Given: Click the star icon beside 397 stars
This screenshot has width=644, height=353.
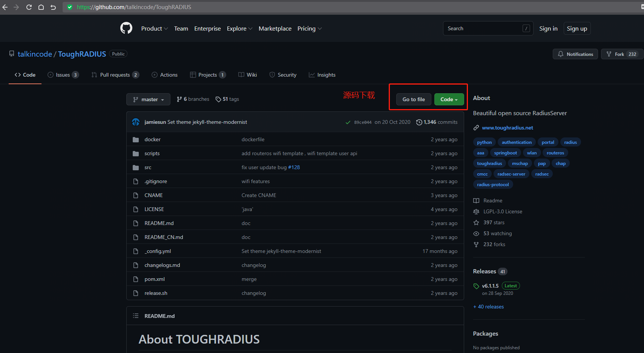Looking at the screenshot, I should point(476,222).
